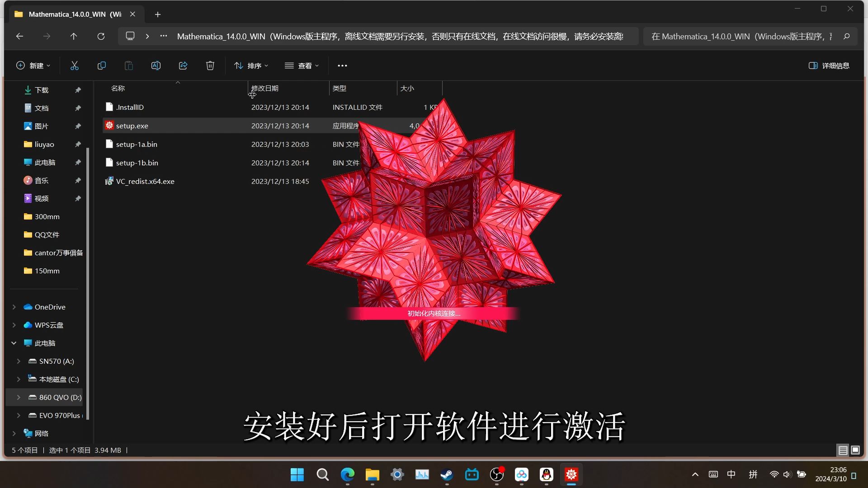This screenshot has width=868, height=488.
Task: Go back with the left arrow
Action: click(x=19, y=36)
